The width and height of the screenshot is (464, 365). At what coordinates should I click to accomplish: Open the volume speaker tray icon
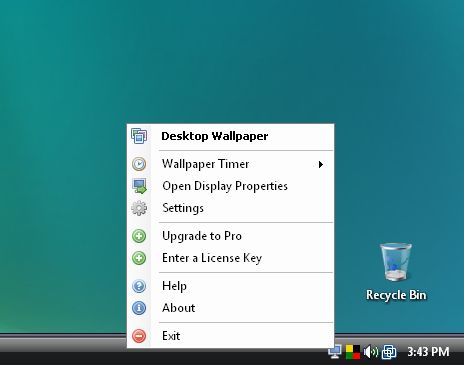coord(371,352)
